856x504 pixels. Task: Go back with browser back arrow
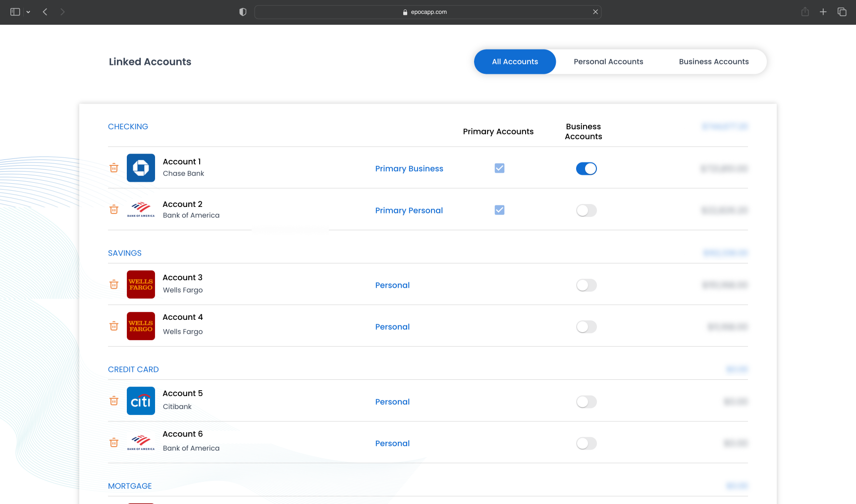(x=45, y=12)
